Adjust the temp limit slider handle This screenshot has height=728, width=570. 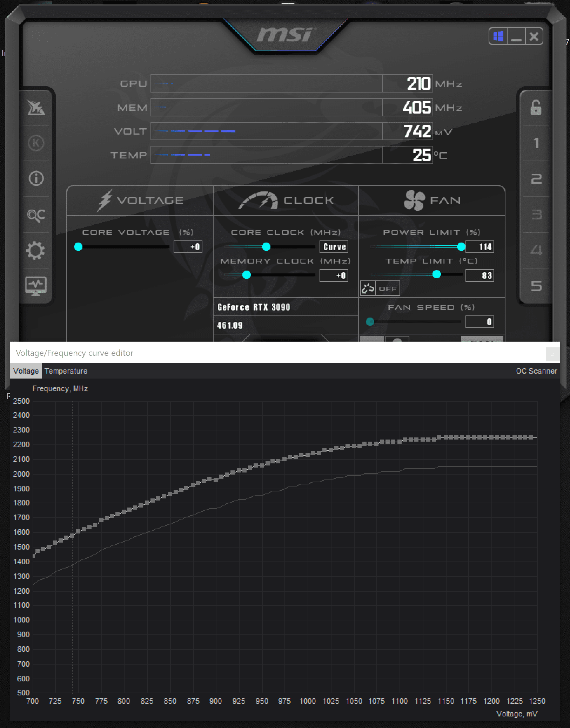tap(437, 274)
